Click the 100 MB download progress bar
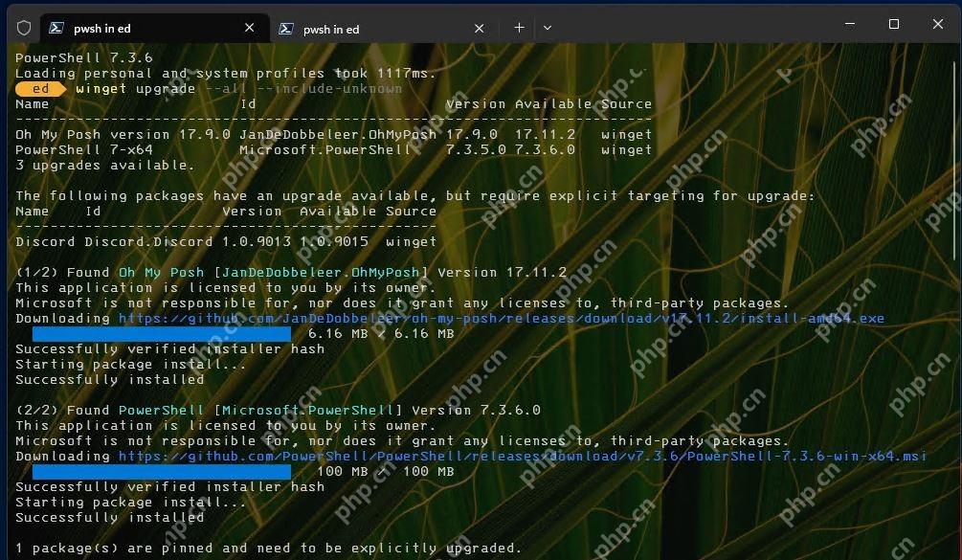This screenshot has height=560, width=962. point(162,472)
